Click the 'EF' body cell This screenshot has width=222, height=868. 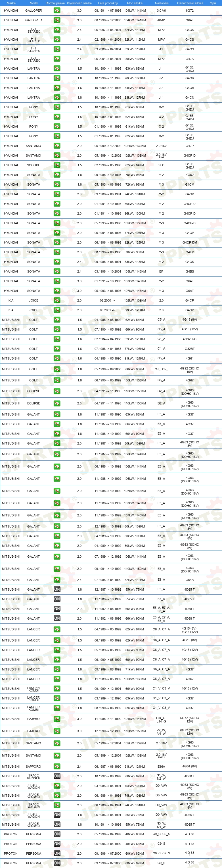tap(161, 271)
